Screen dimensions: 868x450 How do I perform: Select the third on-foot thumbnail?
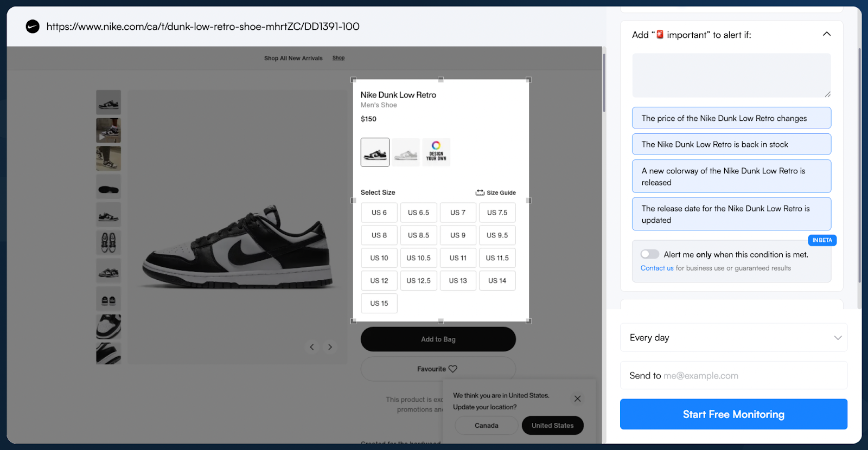[108, 159]
